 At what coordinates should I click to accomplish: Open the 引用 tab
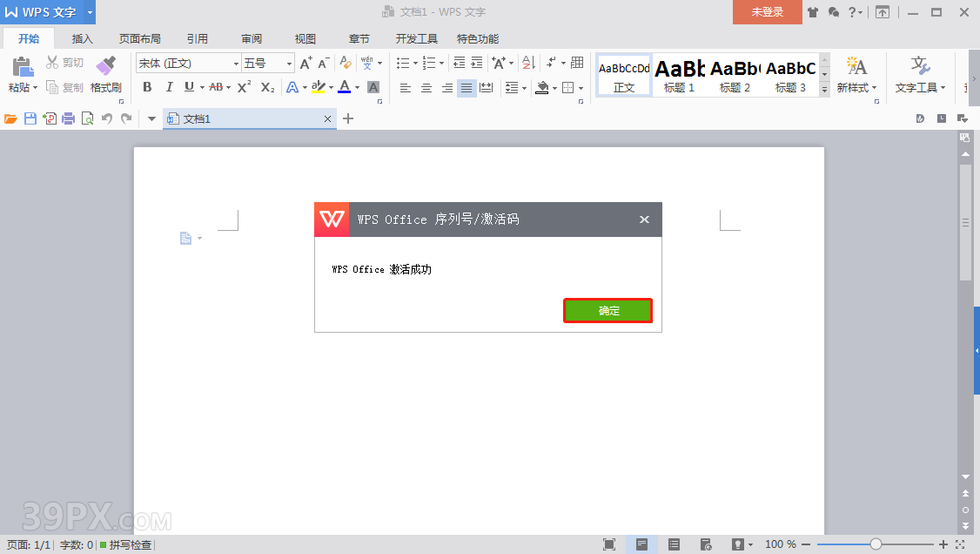pos(198,39)
